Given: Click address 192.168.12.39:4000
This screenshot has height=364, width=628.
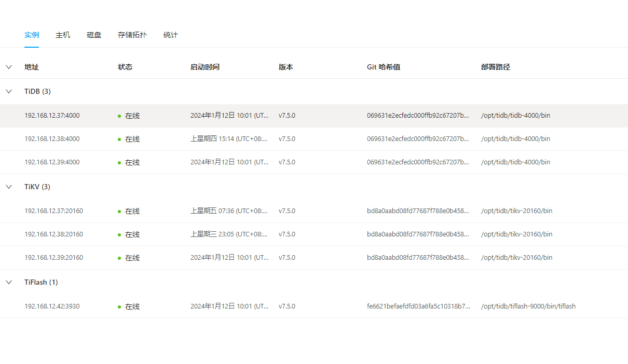Looking at the screenshot, I should 52,162.
